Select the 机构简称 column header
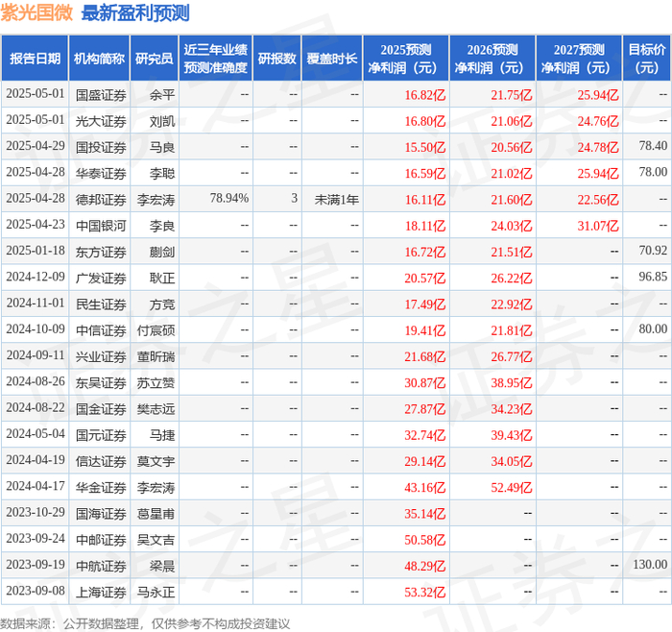The width and height of the screenshot is (672, 632). click(99, 59)
